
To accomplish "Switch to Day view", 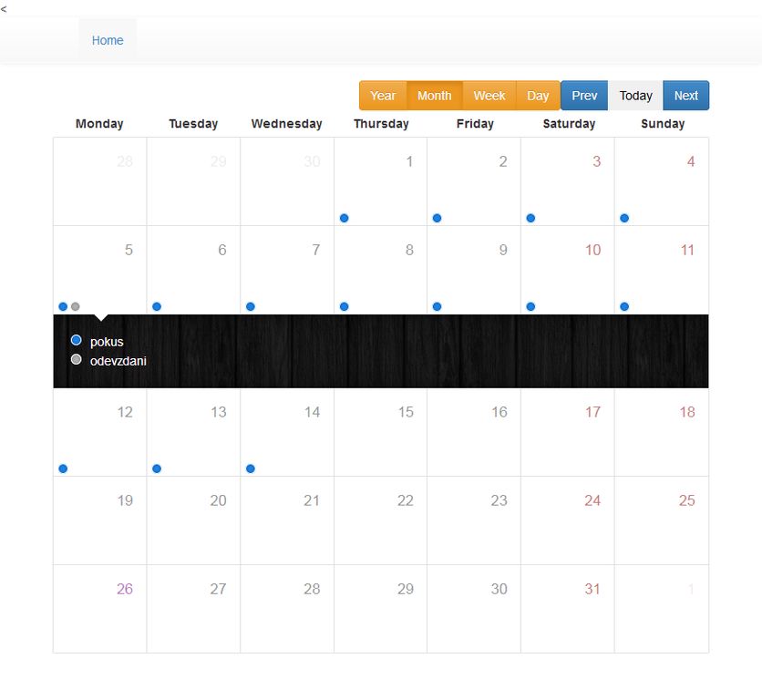I will pyautogui.click(x=538, y=96).
